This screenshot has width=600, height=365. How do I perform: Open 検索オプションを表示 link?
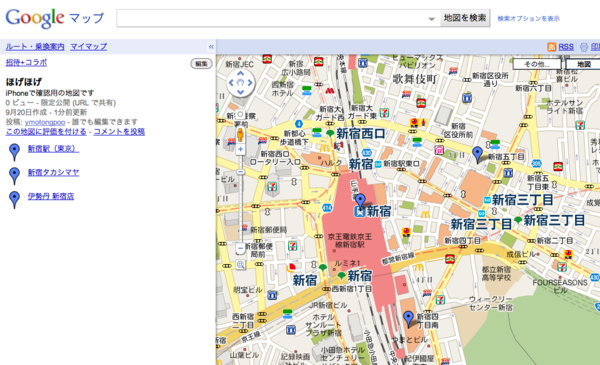tap(528, 18)
